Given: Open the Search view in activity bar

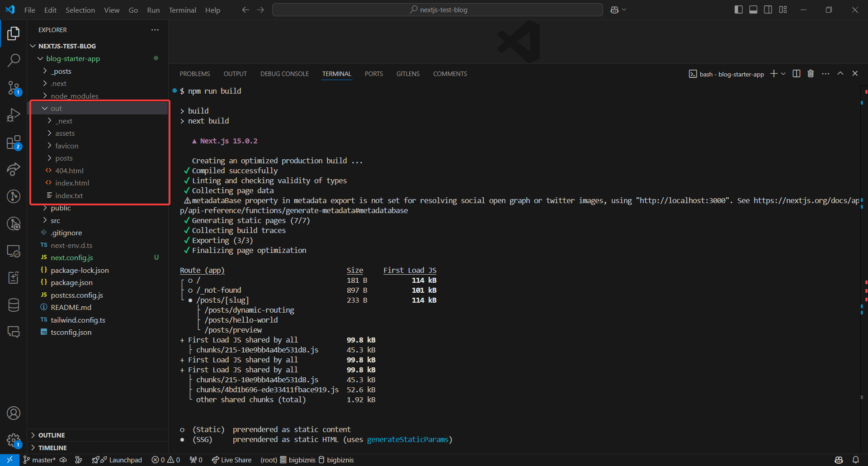Looking at the screenshot, I should (14, 60).
